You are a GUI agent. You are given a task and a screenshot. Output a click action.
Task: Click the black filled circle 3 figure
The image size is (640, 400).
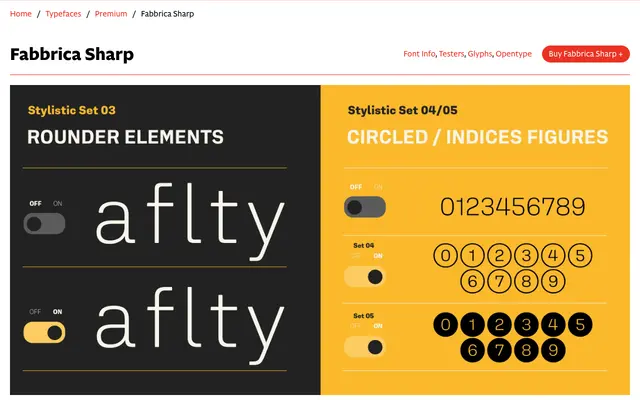[x=526, y=324]
